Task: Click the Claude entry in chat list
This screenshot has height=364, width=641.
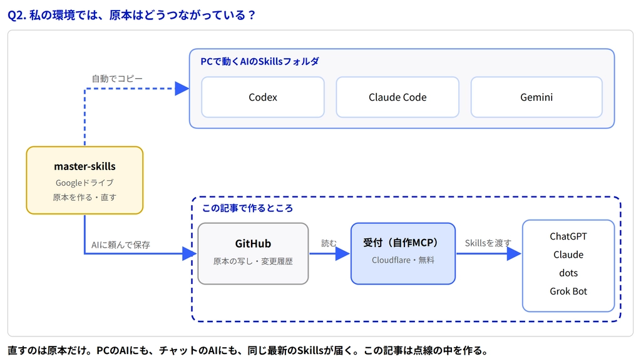Action: coord(568,255)
